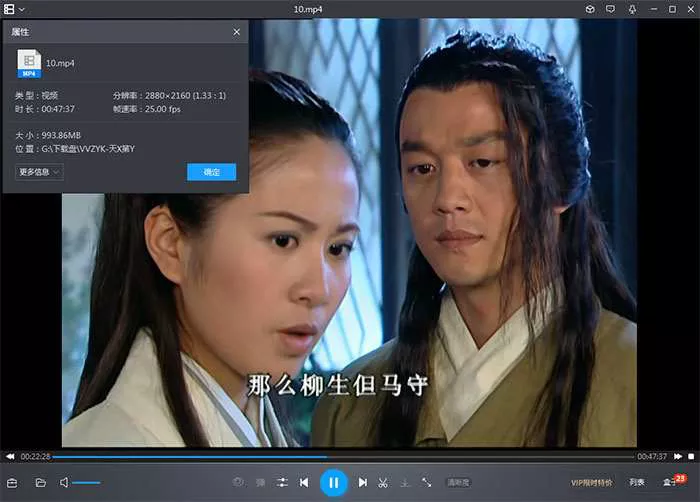
Task: Pause the video with the blue button
Action: click(x=334, y=483)
